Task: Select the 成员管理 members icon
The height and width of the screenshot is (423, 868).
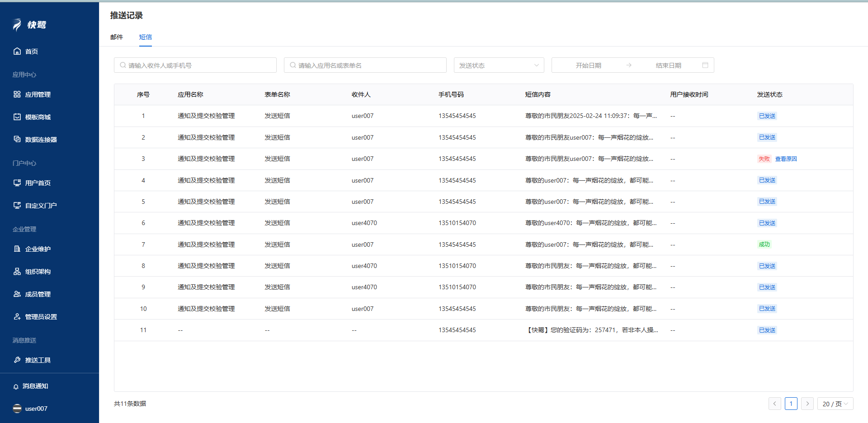Action: (17, 294)
